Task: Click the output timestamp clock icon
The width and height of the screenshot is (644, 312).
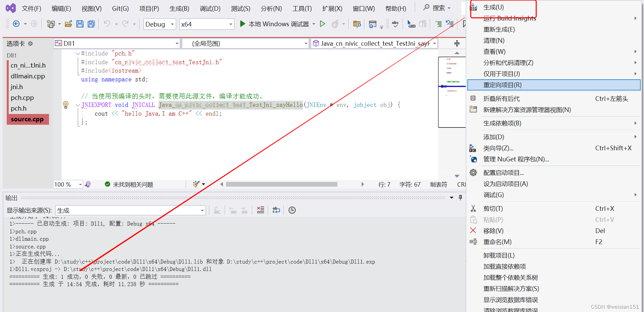Action: coord(292,210)
